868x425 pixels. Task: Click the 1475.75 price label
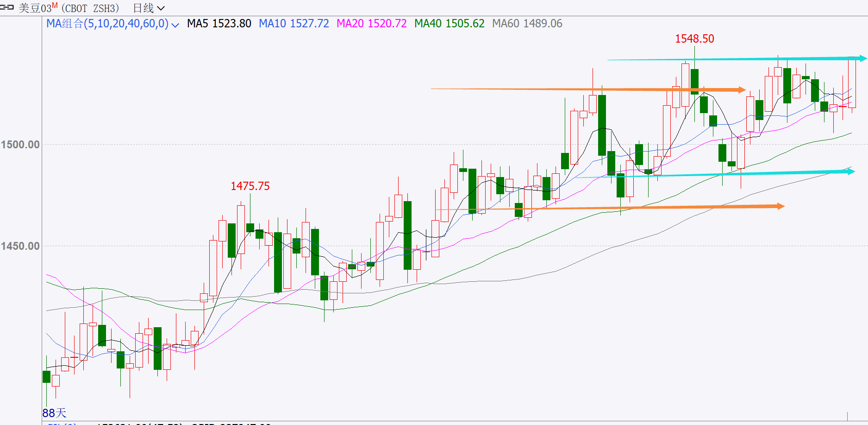pos(250,186)
